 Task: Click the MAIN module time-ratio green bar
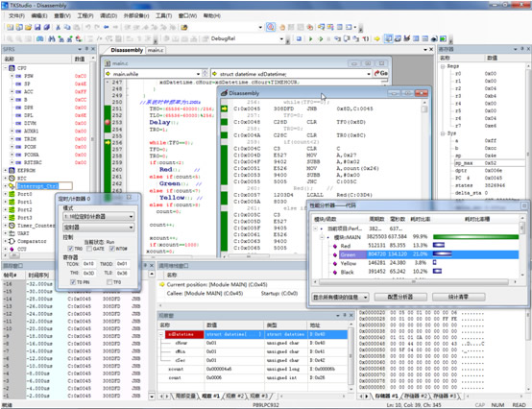point(475,237)
